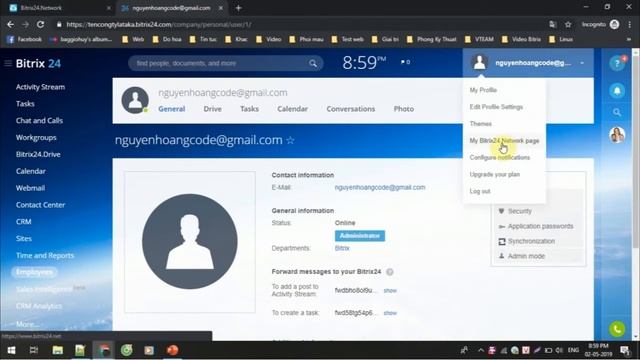Choose Edit Profile Settings
Image resolution: width=640 pixels, height=360 pixels.
[x=496, y=107]
